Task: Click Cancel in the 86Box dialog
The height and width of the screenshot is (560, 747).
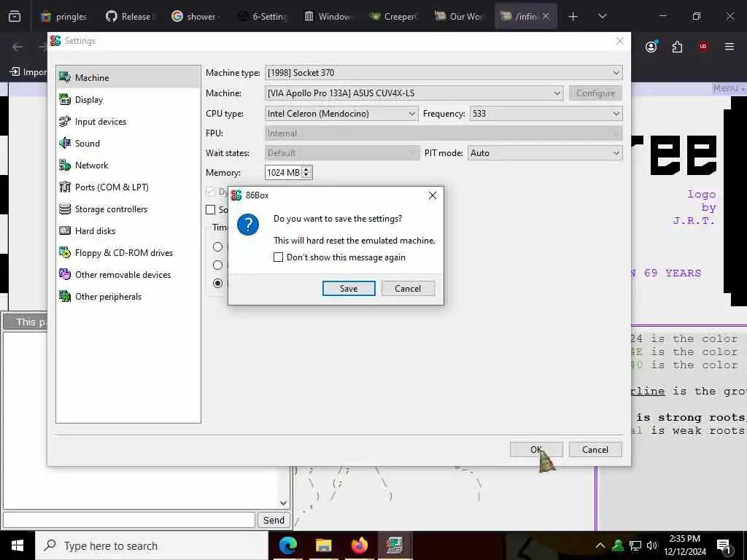Action: click(x=408, y=288)
